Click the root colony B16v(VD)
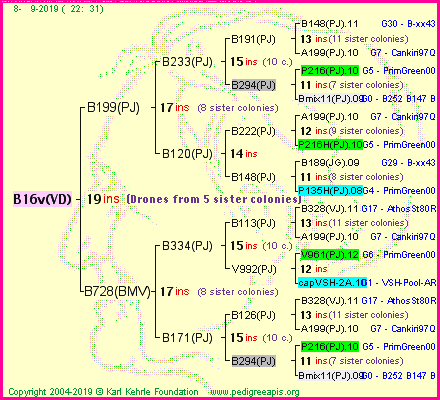The height and width of the screenshot is (400, 440). click(42, 199)
